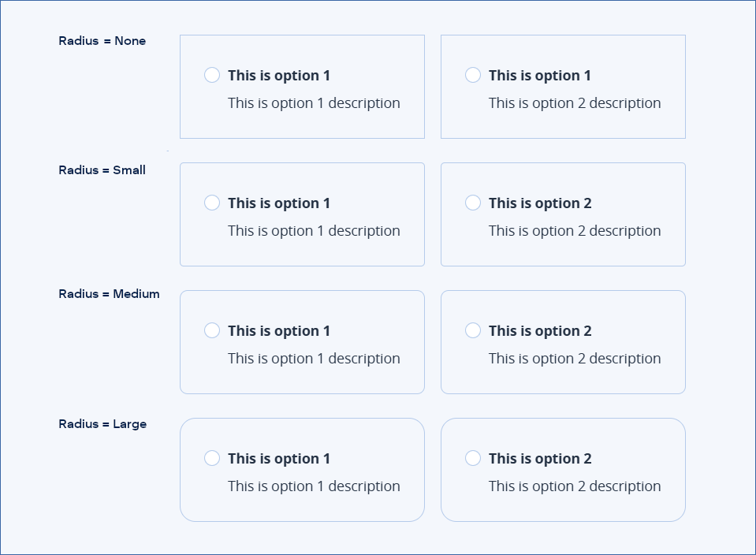Select the left option 1 radio in Radius None row
756x555 pixels.
pos(212,75)
